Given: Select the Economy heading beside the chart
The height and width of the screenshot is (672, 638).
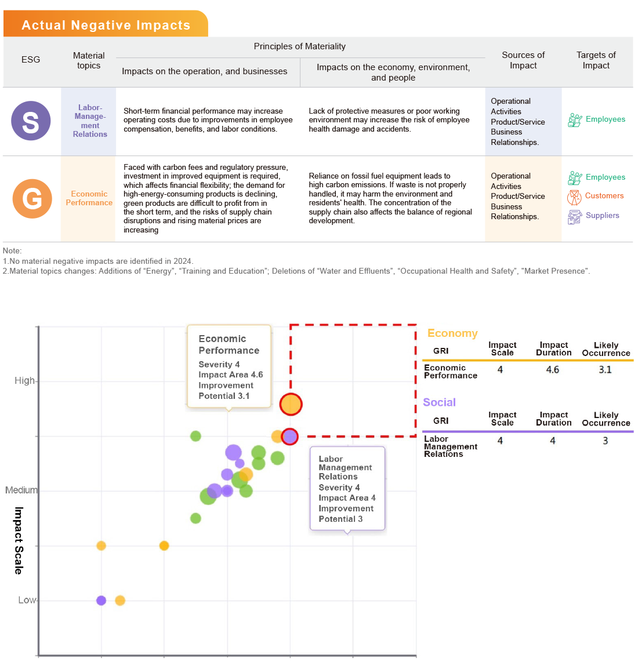Looking at the screenshot, I should coord(452,333).
